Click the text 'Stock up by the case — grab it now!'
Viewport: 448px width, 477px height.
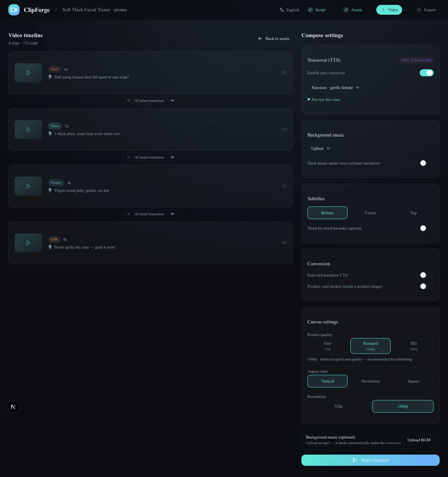[x=85, y=247]
